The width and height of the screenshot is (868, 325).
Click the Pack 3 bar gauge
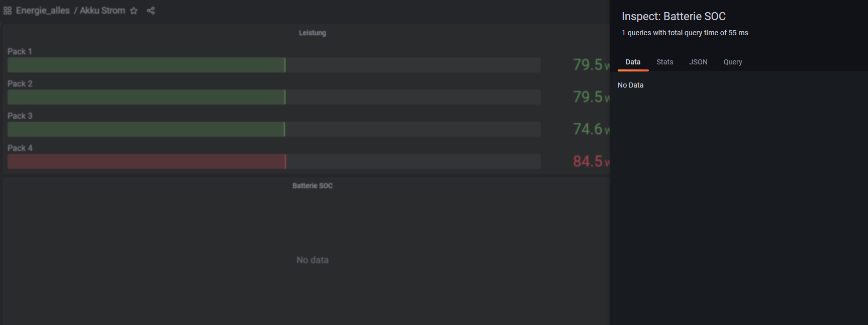coord(146,129)
